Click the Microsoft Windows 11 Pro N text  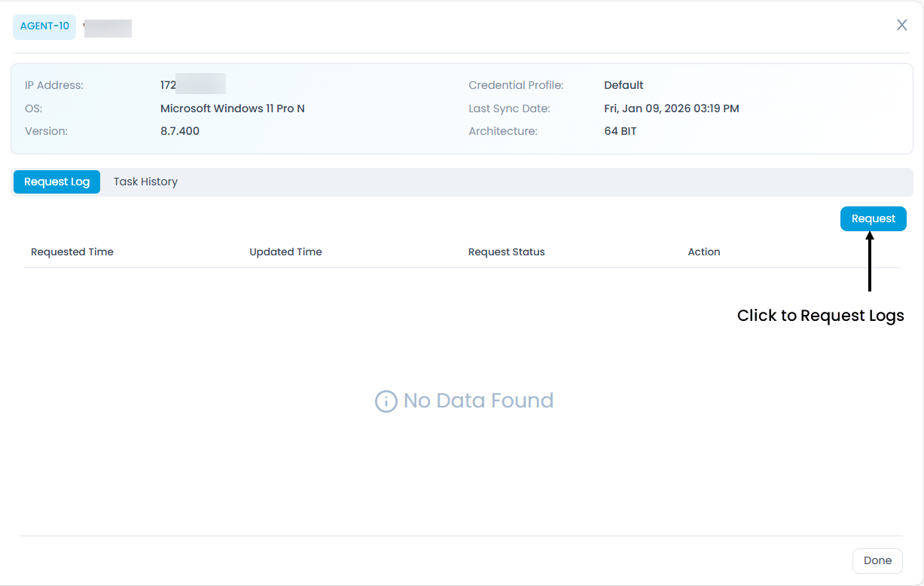[x=232, y=108]
